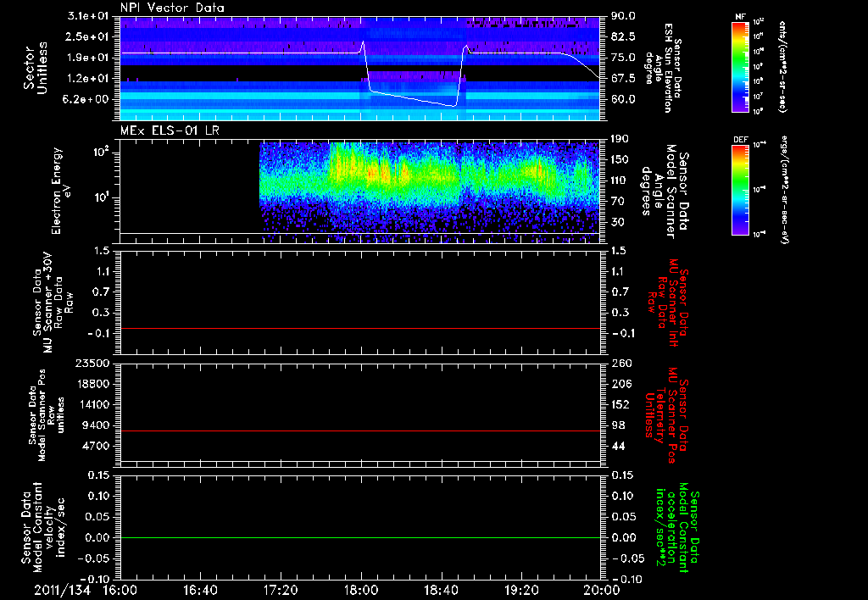This screenshot has height=600, width=868.
Task: Click the 3.1e+01 sector tick label
Action: (x=88, y=16)
